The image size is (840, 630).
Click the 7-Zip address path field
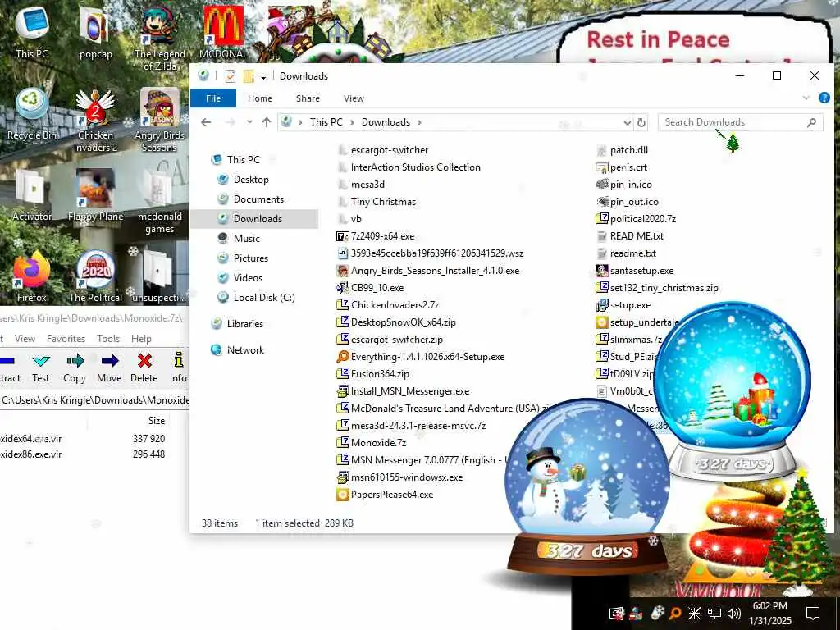pos(94,400)
